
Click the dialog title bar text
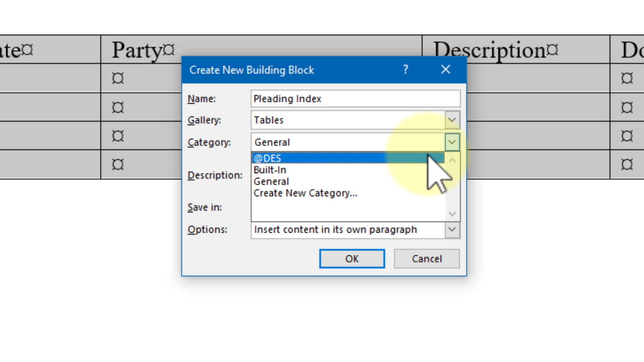point(252,70)
